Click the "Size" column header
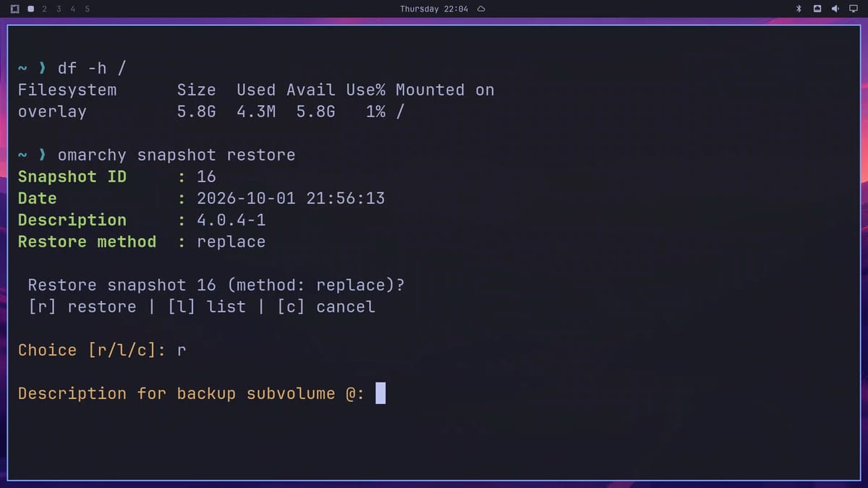868x488 pixels. pyautogui.click(x=197, y=90)
